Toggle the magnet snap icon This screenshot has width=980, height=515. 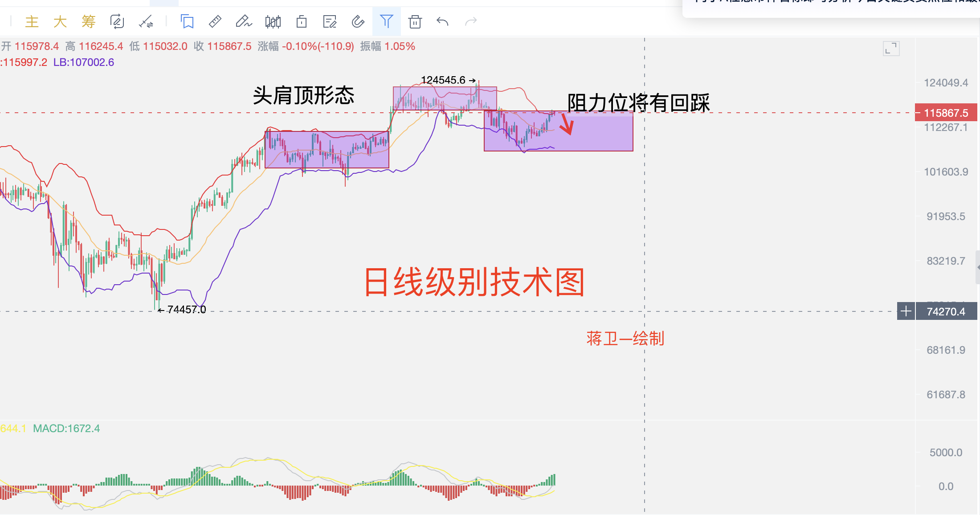point(358,21)
